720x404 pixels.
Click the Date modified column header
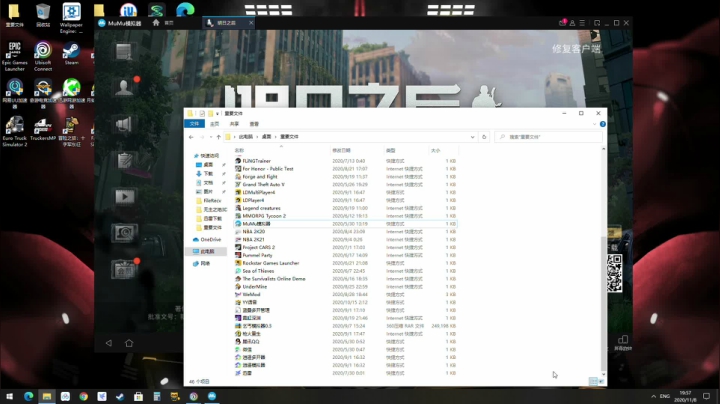(x=356, y=150)
